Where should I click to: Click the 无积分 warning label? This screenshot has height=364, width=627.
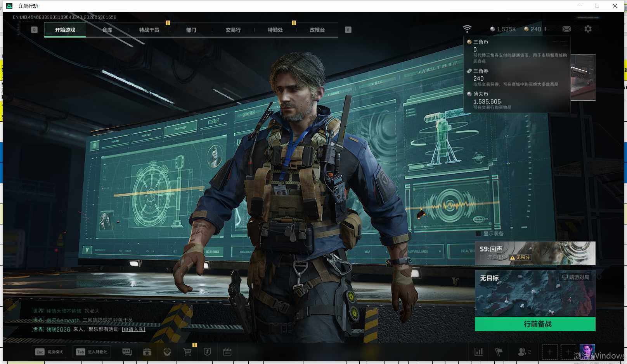pyautogui.click(x=520, y=257)
